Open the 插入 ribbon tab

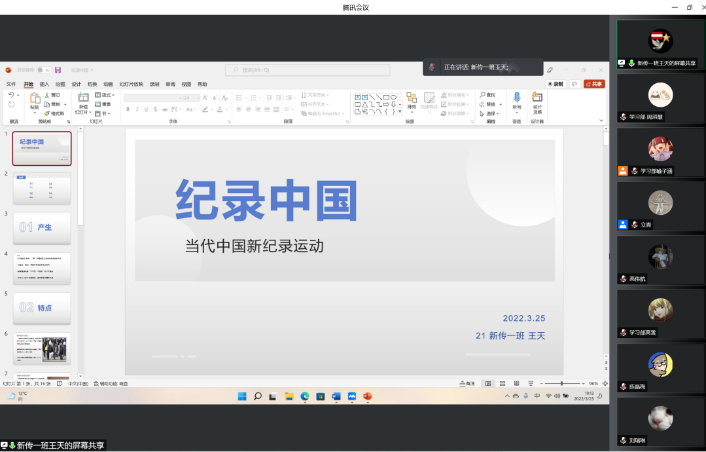point(44,84)
